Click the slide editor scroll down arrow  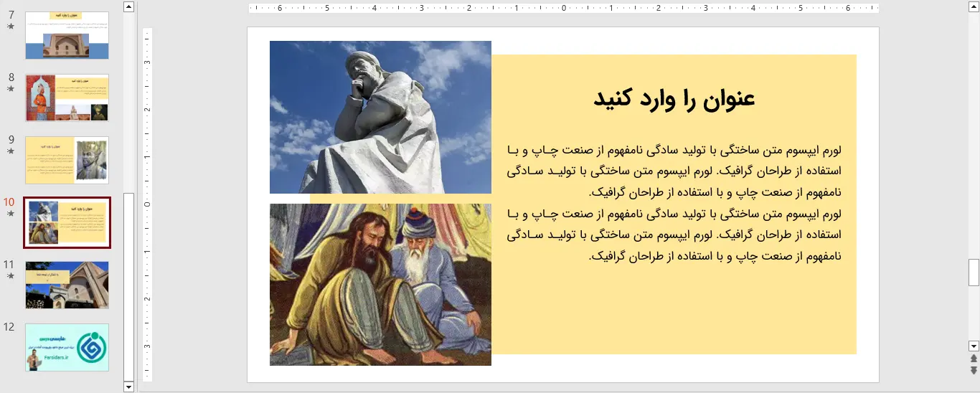[974, 346]
